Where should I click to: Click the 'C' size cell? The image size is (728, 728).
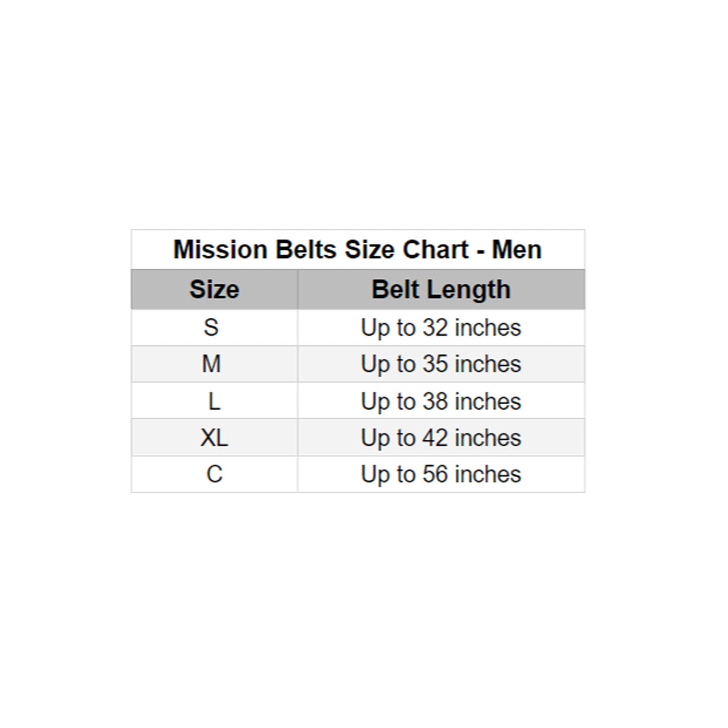pos(214,474)
